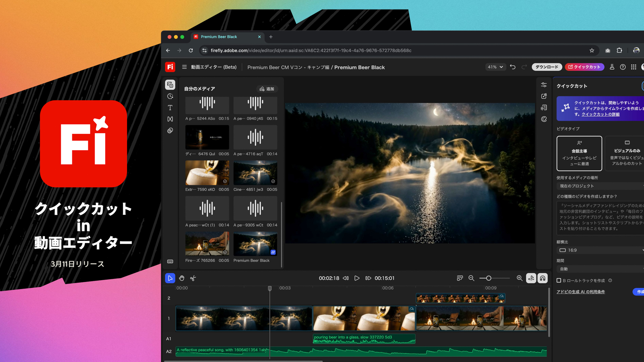Click the zoom out timeline icon
This screenshot has height=362, width=644.
pos(471,278)
